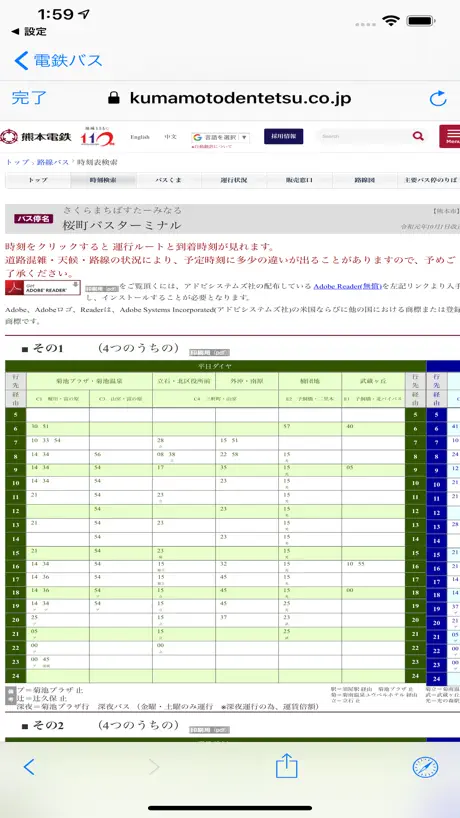
Task: Click the red magnifier search icon
Action: (x=418, y=136)
